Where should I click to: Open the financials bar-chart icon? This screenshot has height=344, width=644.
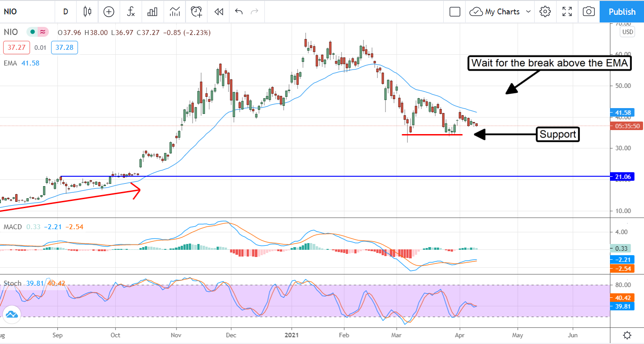(x=152, y=12)
